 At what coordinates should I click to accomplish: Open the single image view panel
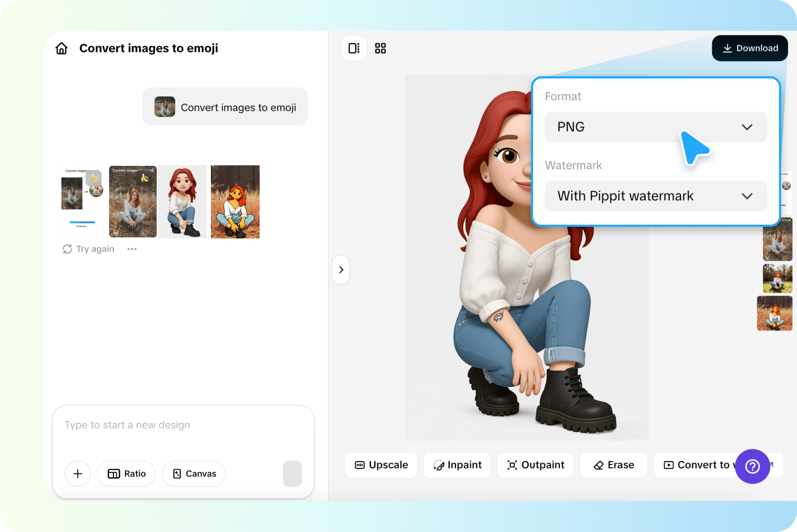[x=353, y=48]
